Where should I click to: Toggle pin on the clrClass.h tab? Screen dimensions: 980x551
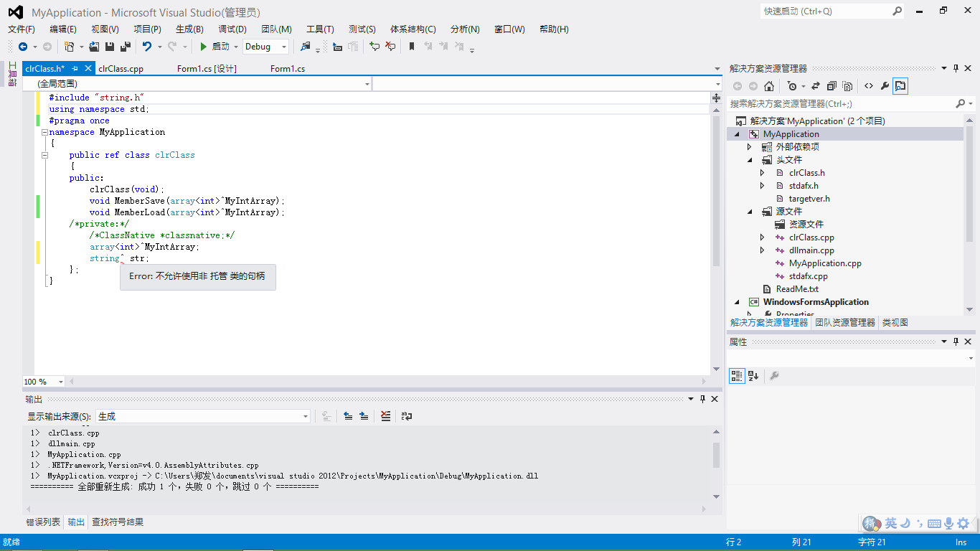75,68
